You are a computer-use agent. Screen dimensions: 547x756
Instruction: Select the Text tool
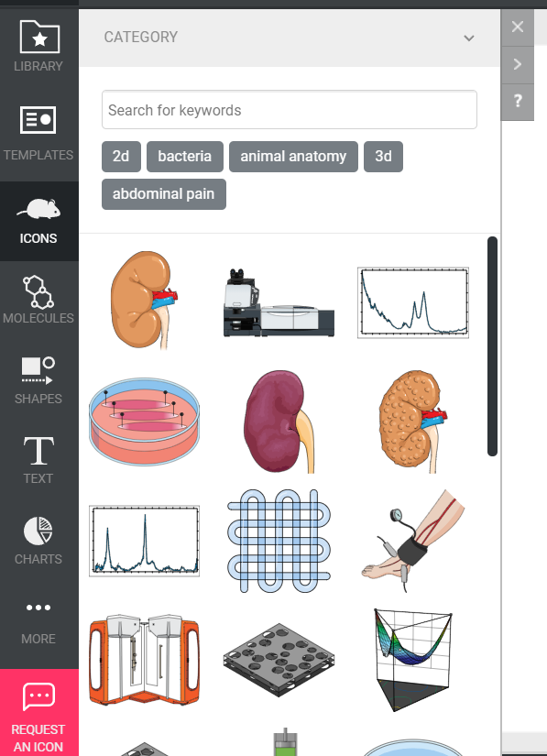pos(39,460)
